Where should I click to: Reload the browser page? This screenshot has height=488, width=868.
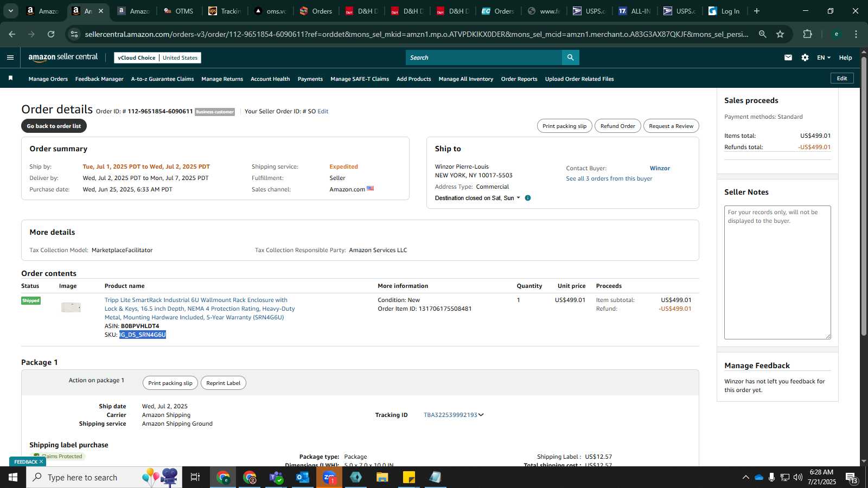click(51, 34)
